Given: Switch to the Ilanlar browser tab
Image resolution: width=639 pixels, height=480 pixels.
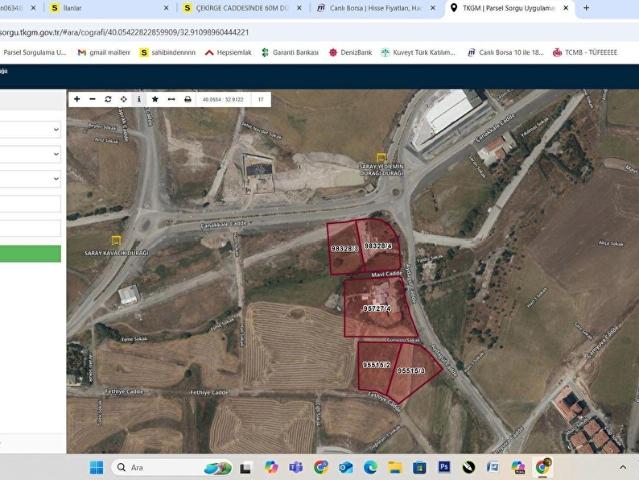Looking at the screenshot, I should 110,8.
